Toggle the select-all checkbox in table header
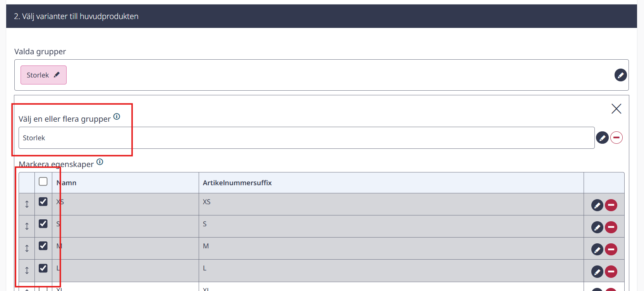Image resolution: width=644 pixels, height=291 pixels. [43, 181]
